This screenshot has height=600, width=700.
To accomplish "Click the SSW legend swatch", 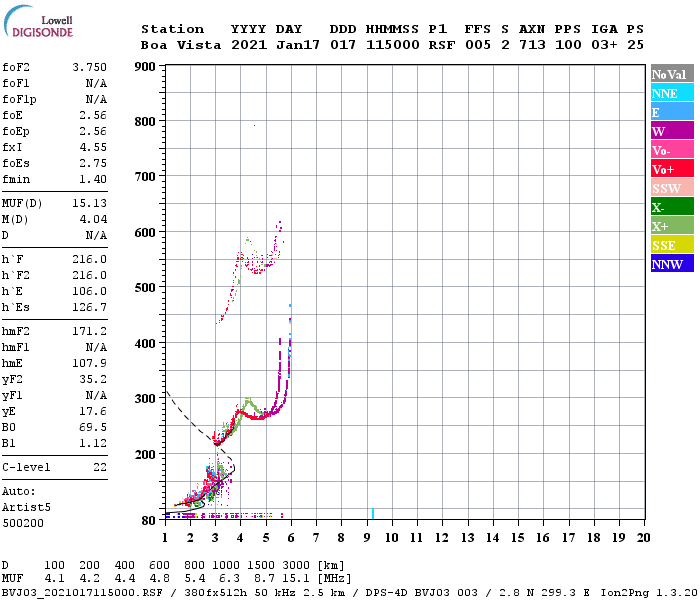I will pyautogui.click(x=672, y=188).
